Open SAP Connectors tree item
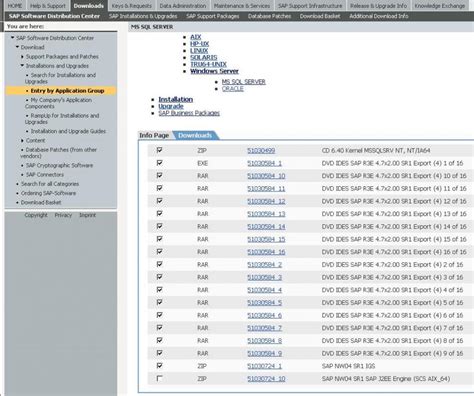Screen dimensions: 474x396 click(45, 175)
